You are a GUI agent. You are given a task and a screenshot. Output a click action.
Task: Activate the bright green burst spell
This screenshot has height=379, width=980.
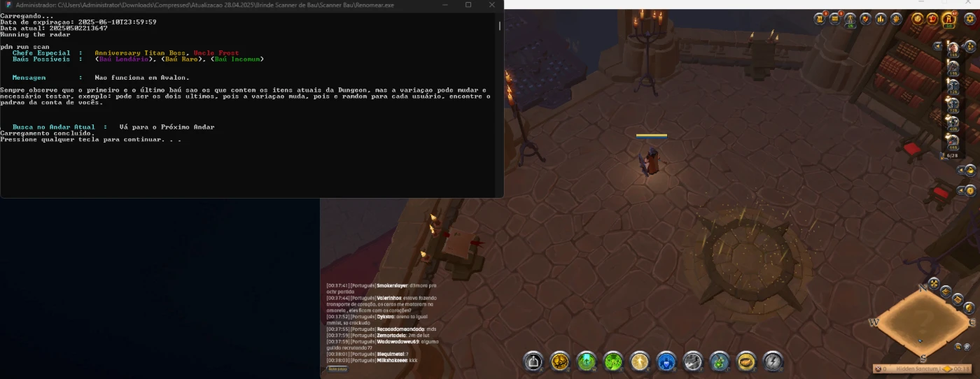coord(613,361)
